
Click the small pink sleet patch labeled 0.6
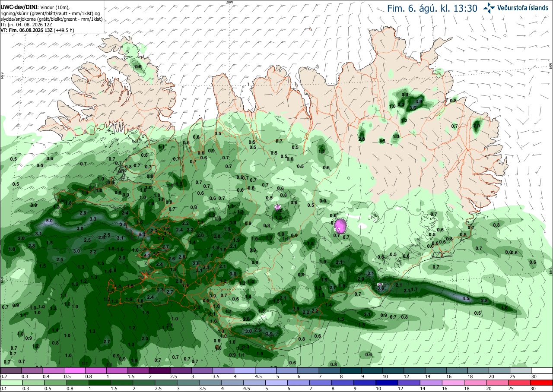coord(278,208)
